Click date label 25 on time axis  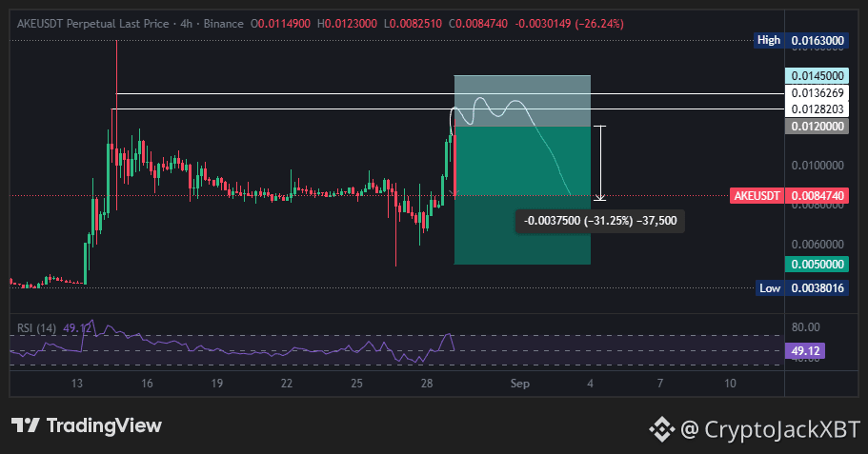(356, 384)
